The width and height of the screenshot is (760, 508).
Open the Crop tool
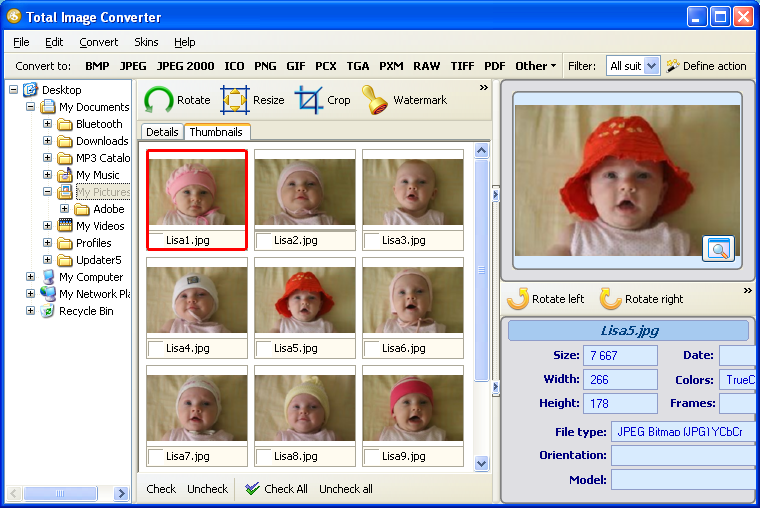coord(309,100)
